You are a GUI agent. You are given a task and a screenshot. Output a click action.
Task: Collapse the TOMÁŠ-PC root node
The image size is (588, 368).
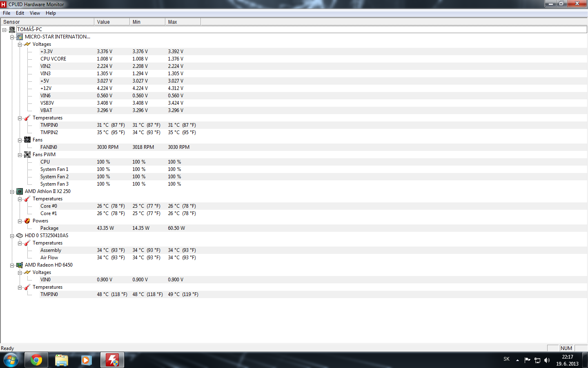[4, 30]
